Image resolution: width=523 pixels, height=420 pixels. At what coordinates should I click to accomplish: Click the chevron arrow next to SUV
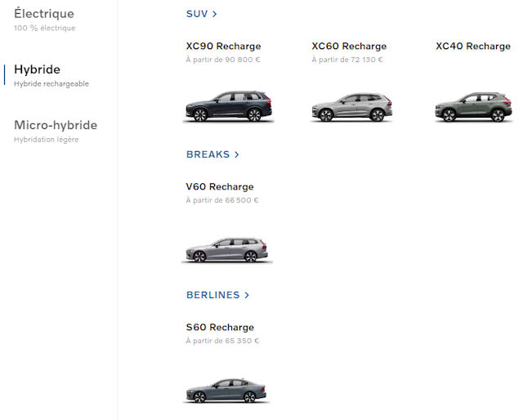click(215, 14)
